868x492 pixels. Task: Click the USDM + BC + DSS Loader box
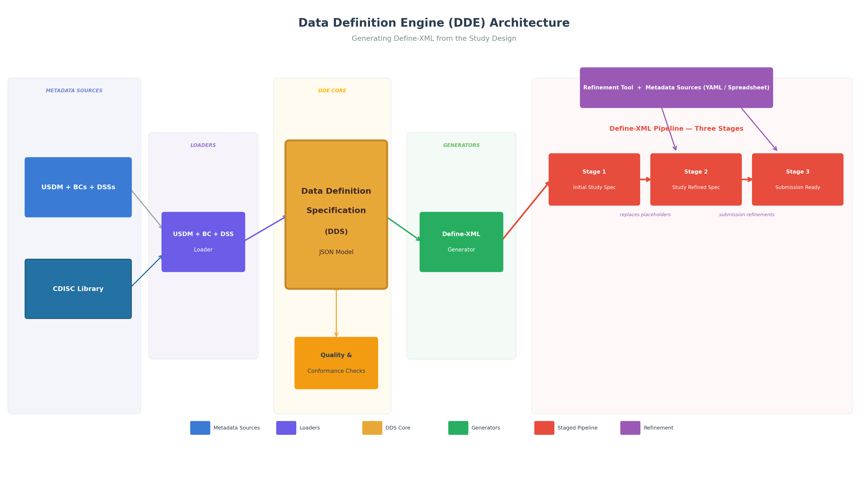coord(203,242)
